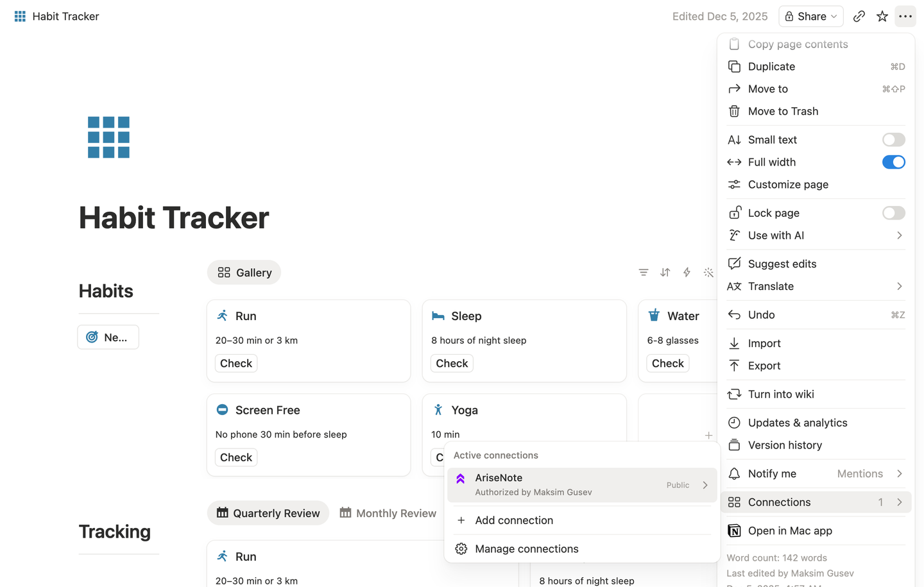This screenshot has width=924, height=587.
Task: Switch to Monthly Review tab
Action: point(388,513)
